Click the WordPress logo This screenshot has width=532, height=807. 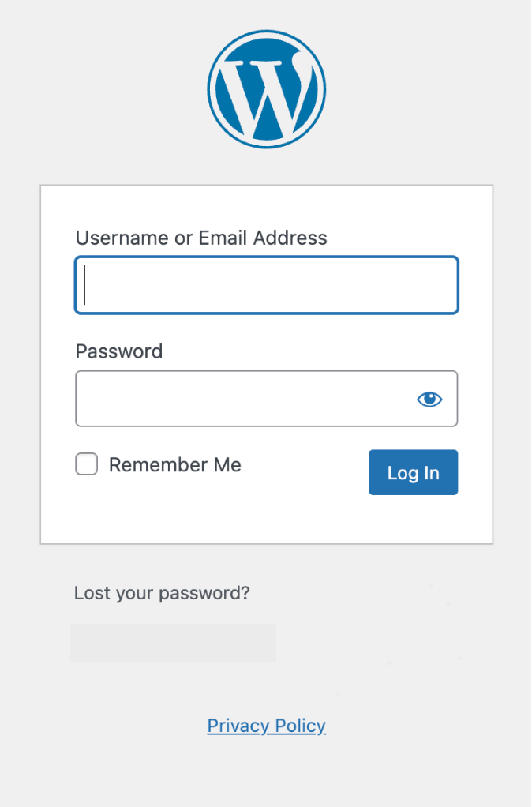coord(266,88)
